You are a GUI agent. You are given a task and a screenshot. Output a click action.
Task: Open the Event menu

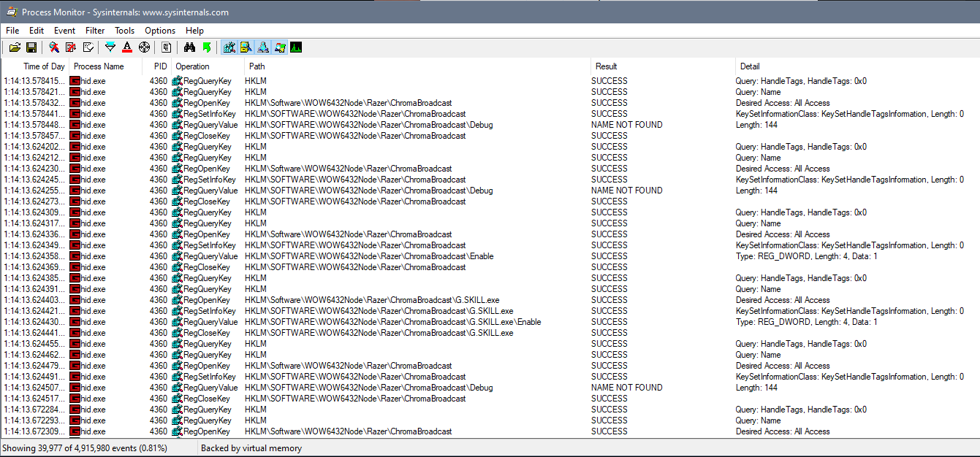point(64,31)
